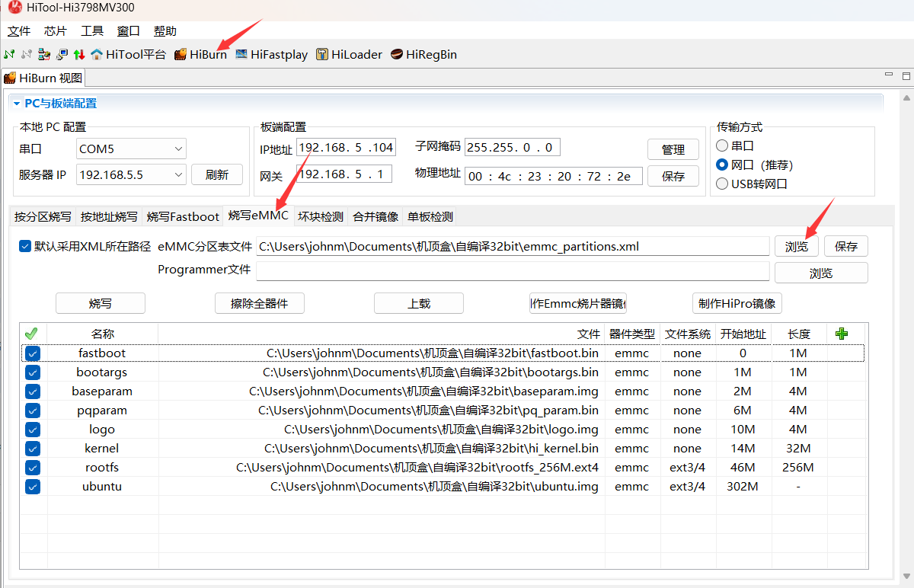The width and height of the screenshot is (914, 588).
Task: Open the 芯片 menu
Action: pos(55,31)
